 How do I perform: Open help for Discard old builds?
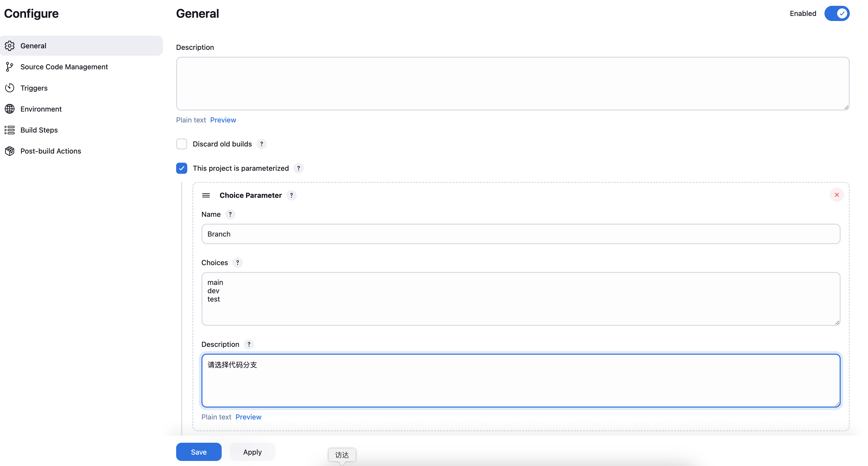[x=261, y=144]
